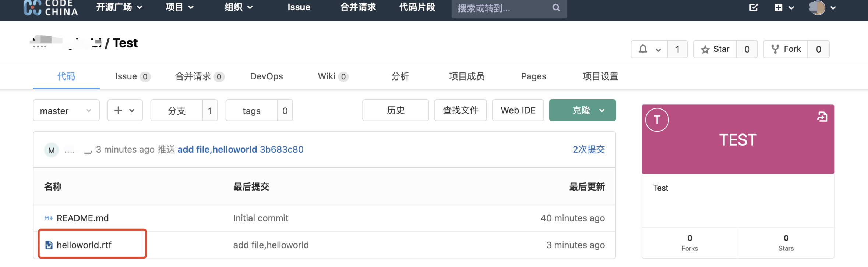Click the M committer avatar
Viewport: 868px width, 267px height.
[52, 150]
